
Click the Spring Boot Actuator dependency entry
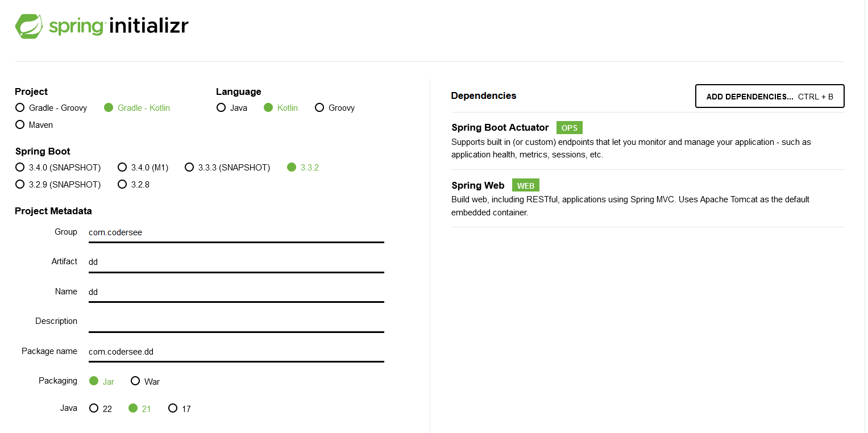(500, 127)
